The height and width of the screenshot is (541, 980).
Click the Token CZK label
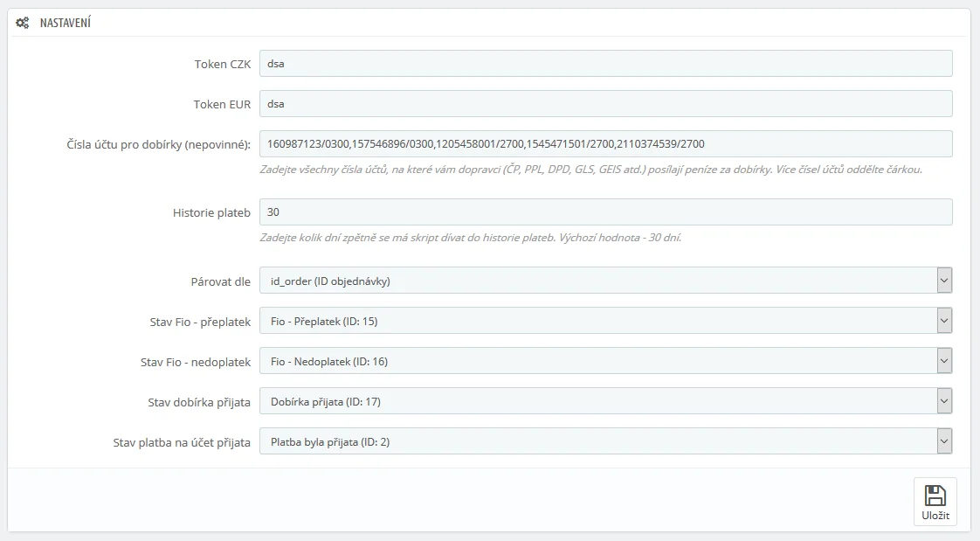click(x=222, y=65)
